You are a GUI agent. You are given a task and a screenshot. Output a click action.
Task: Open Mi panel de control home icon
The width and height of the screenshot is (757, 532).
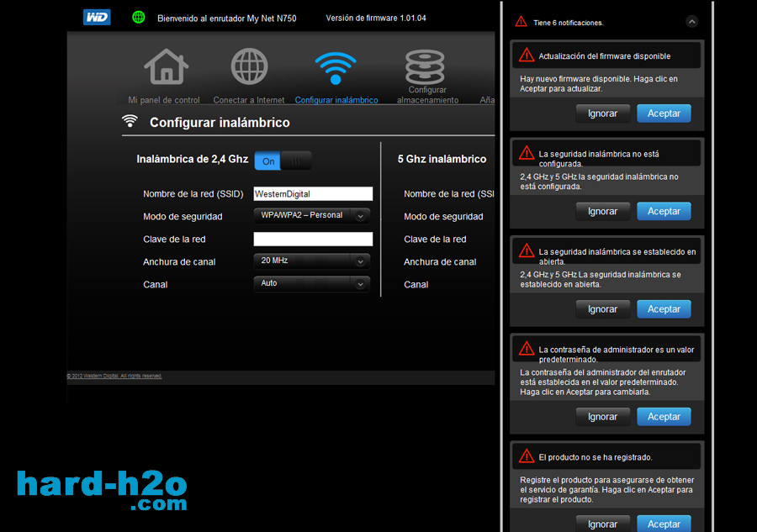coord(166,66)
